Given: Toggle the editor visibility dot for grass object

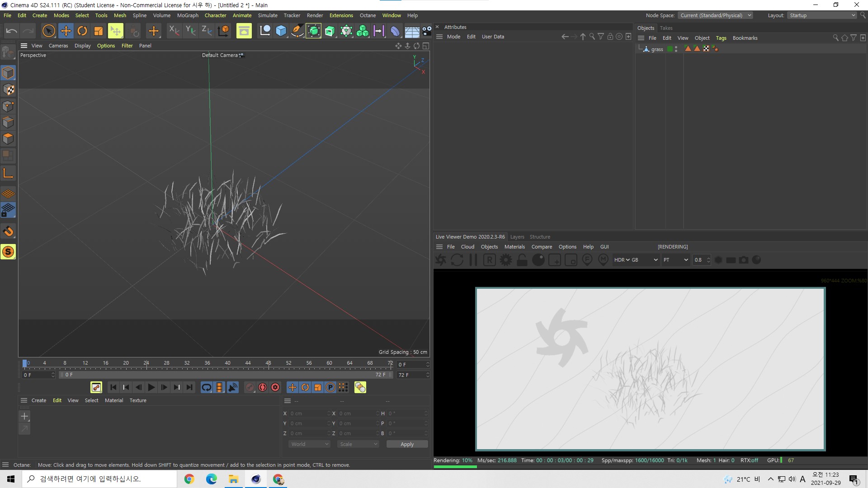Looking at the screenshot, I should click(x=676, y=47).
